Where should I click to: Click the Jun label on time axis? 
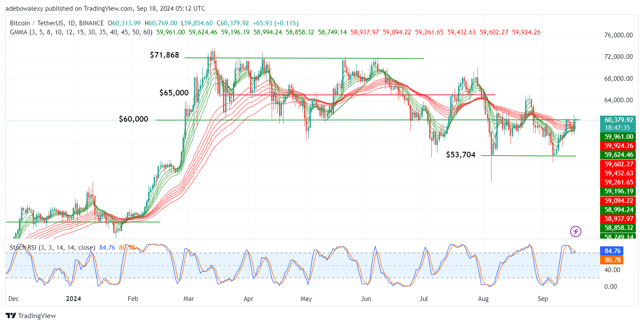(366, 298)
